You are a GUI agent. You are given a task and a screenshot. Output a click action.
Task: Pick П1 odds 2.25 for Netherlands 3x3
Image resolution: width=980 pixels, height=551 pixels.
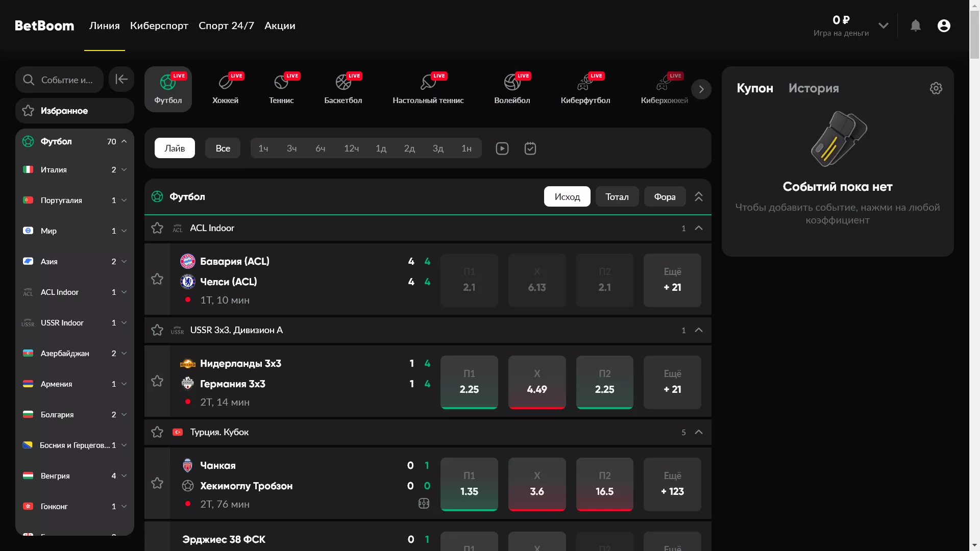click(469, 382)
